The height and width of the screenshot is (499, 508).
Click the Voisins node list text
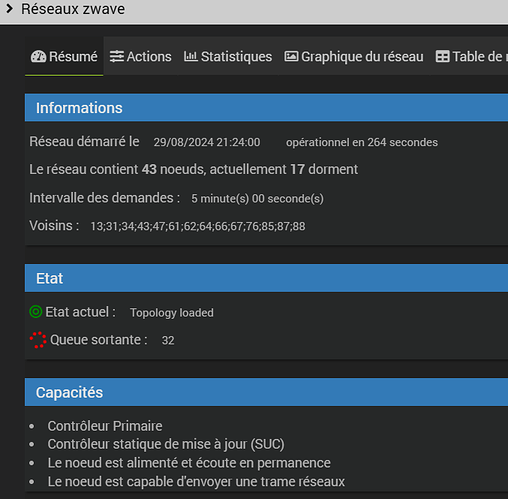click(x=198, y=226)
